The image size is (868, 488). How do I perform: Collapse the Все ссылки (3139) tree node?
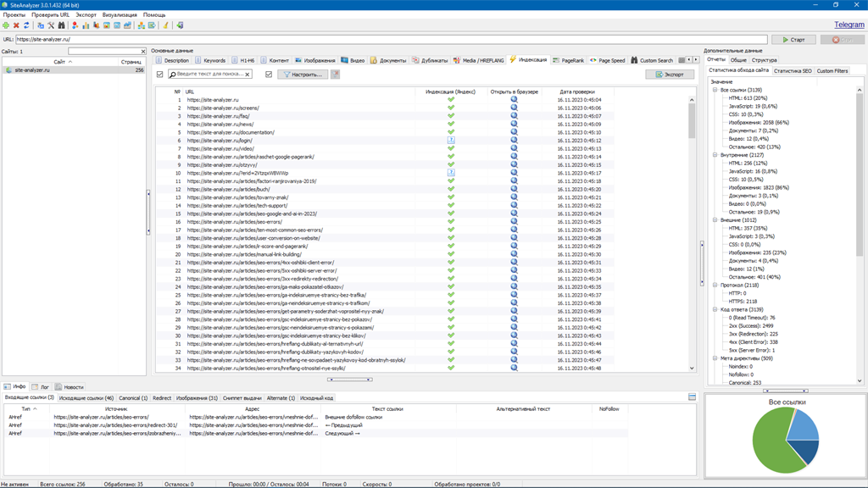tap(715, 90)
